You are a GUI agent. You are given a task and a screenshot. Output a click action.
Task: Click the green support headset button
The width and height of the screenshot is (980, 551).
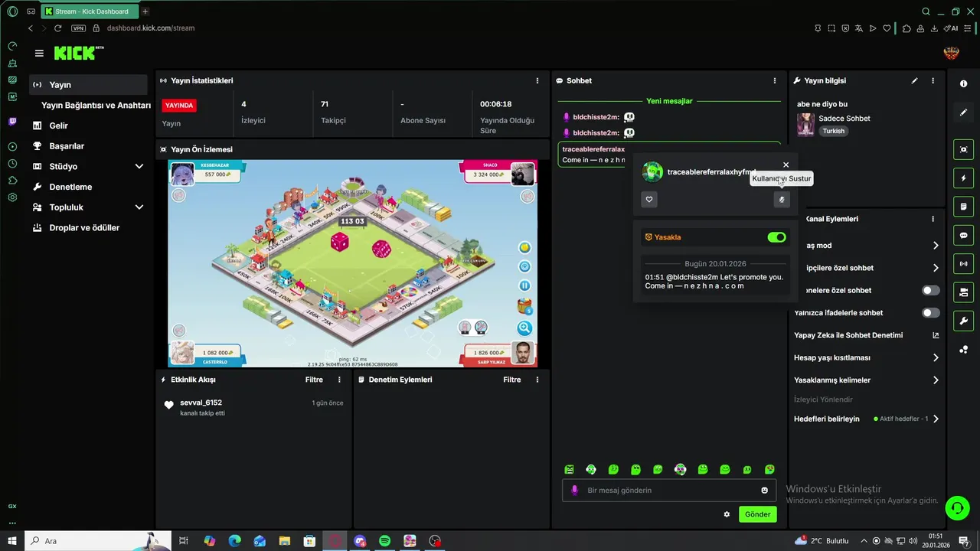(x=956, y=507)
